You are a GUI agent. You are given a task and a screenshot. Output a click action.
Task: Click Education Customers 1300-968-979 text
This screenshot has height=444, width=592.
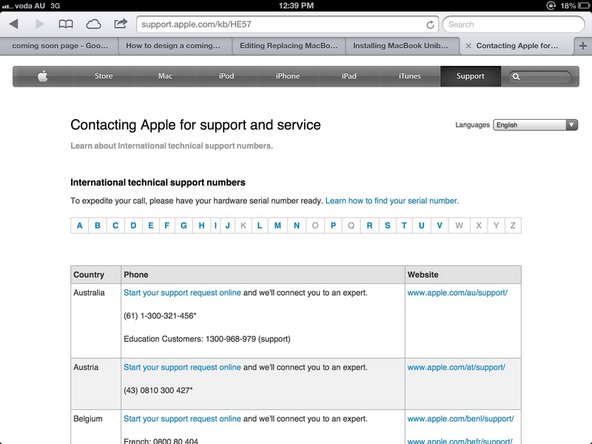pyautogui.click(x=207, y=339)
